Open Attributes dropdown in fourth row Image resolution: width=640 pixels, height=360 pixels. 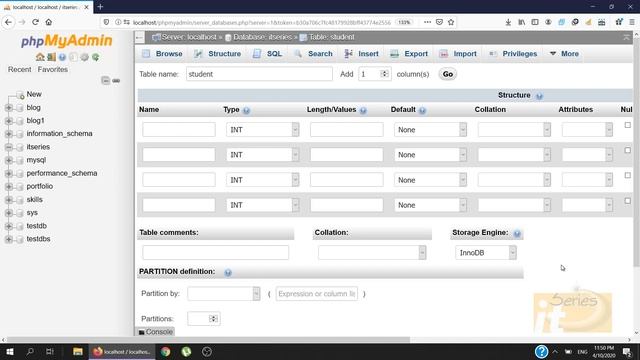pos(587,205)
